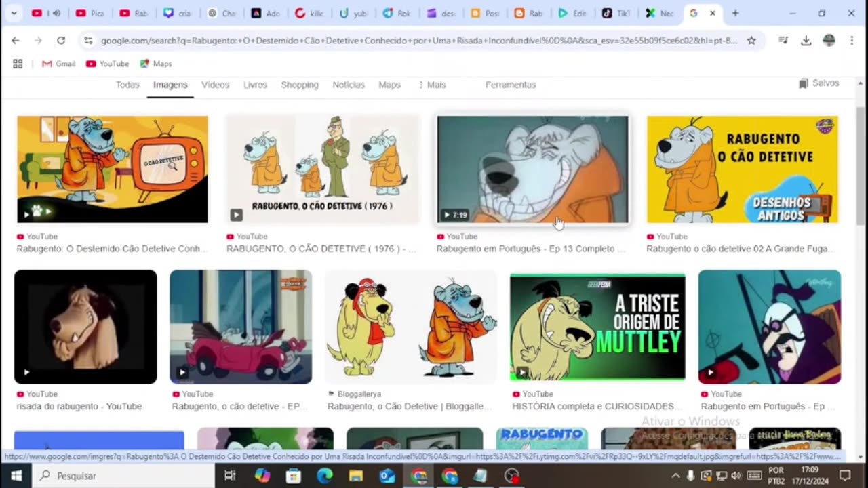Open volume control in system tray
Screen dimensions: 868x488
coord(736,476)
